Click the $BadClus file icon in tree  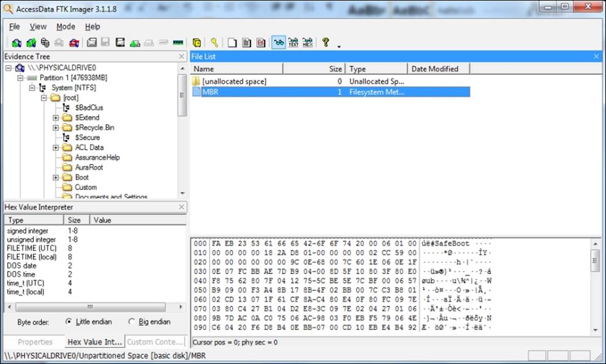tap(66, 107)
